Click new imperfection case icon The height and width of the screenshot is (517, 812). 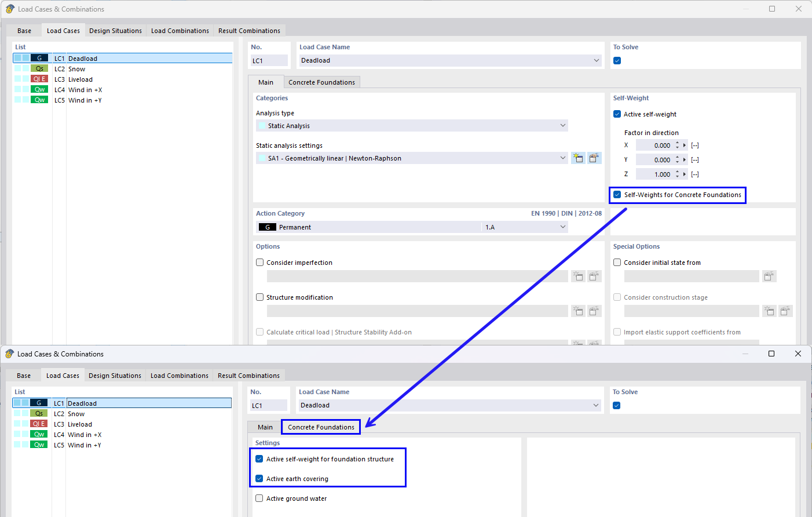(x=578, y=276)
